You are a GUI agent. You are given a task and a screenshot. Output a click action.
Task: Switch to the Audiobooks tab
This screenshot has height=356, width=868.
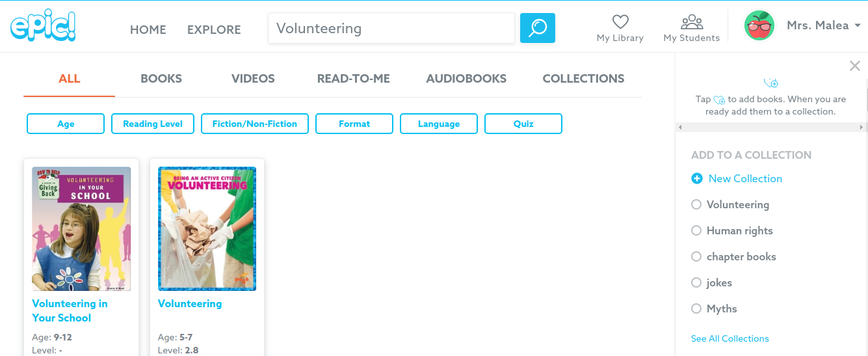click(x=466, y=79)
